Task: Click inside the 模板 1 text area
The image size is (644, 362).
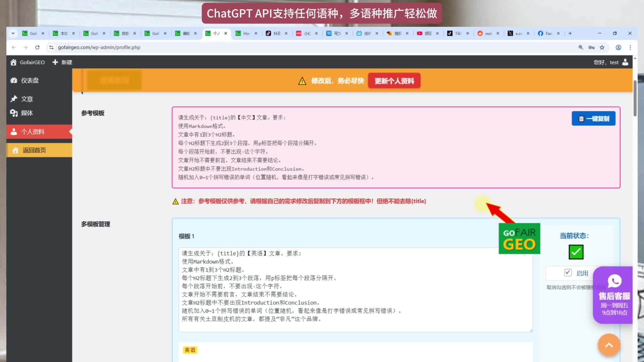Action: click(356, 290)
